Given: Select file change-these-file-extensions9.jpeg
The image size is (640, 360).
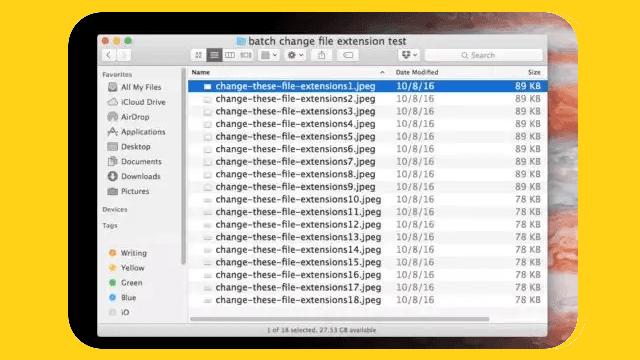Looking at the screenshot, I should click(x=367, y=187).
